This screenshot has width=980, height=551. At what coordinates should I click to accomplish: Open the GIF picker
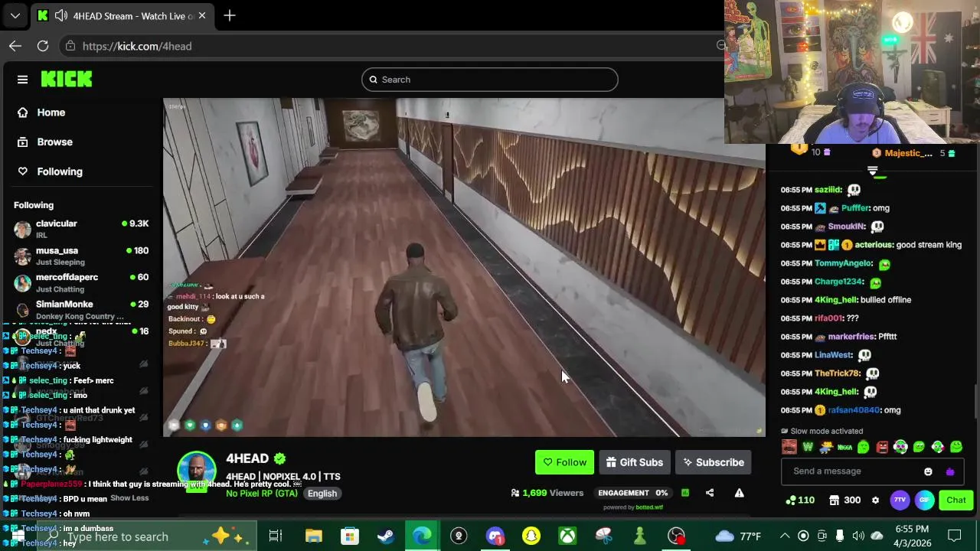pos(924,500)
